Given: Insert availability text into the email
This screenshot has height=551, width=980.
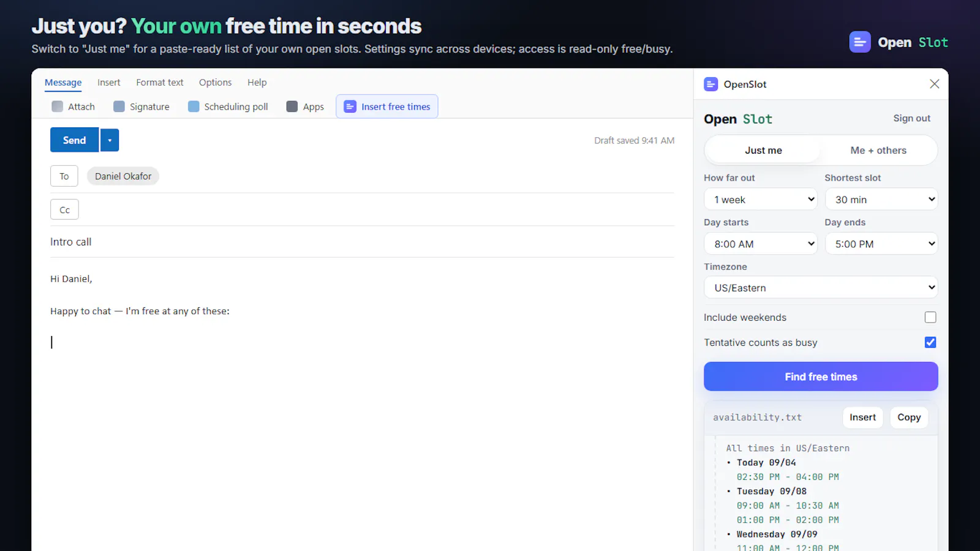Looking at the screenshot, I should pyautogui.click(x=862, y=418).
